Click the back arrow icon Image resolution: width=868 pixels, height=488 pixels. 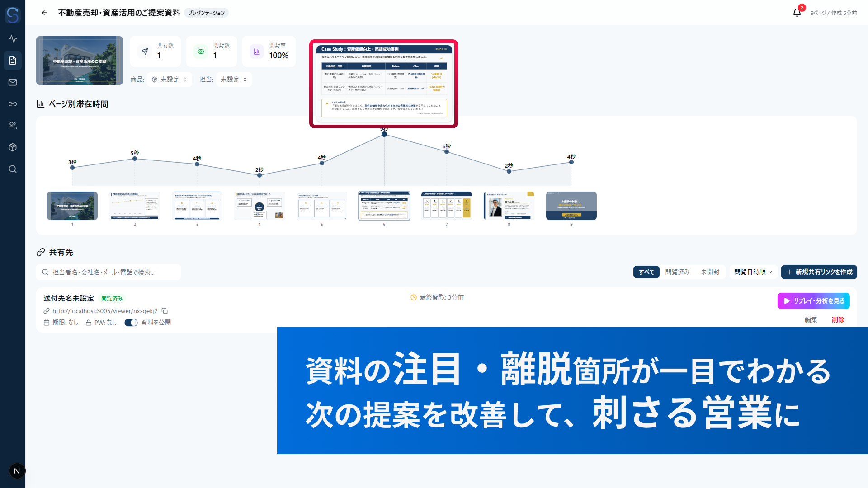point(44,13)
